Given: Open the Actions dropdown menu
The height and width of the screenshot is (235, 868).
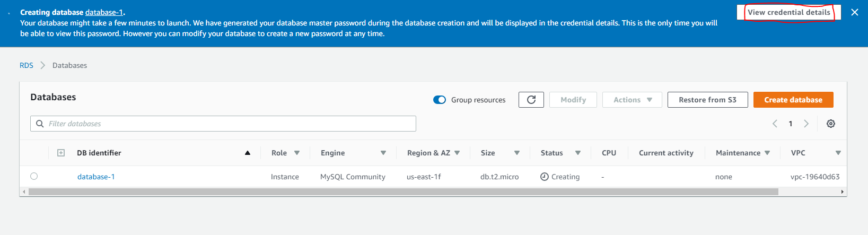Looking at the screenshot, I should tap(632, 100).
